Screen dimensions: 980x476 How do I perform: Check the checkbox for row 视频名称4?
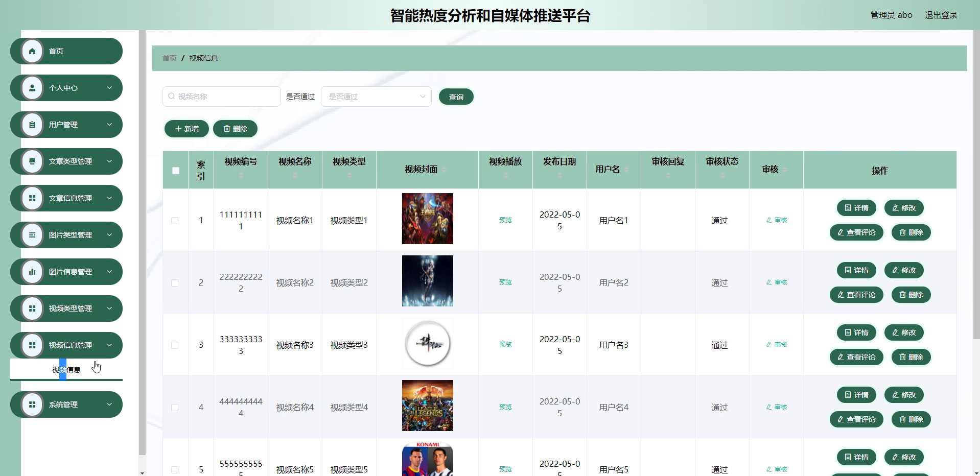[x=175, y=408]
